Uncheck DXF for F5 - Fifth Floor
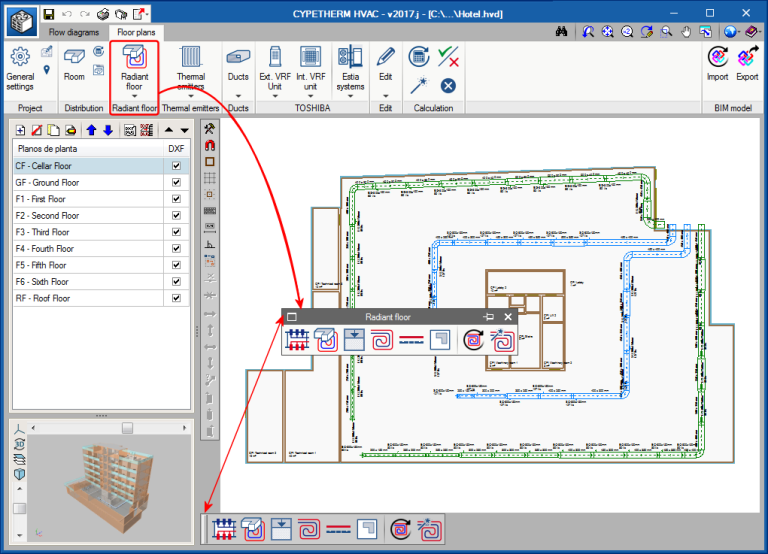The image size is (768, 554). [x=176, y=265]
